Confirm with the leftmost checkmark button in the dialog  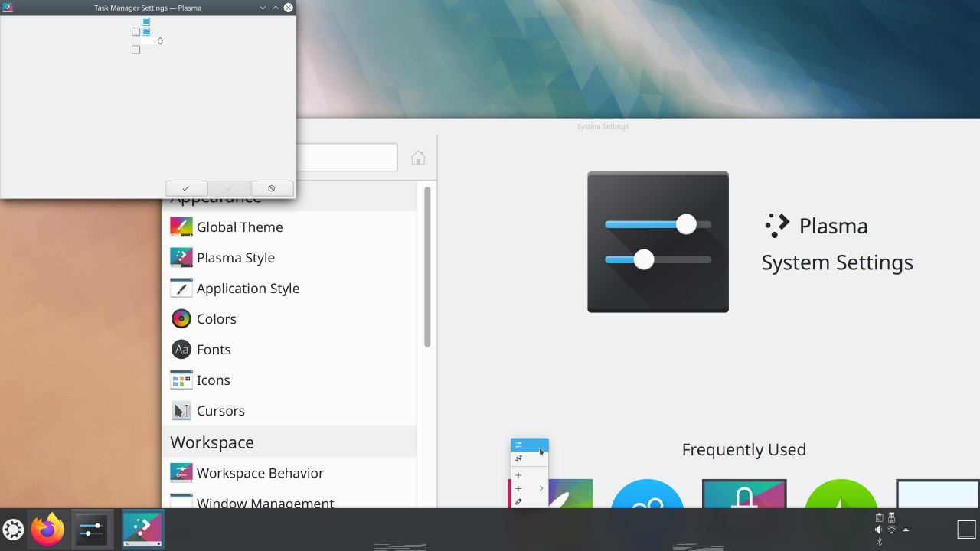click(186, 188)
